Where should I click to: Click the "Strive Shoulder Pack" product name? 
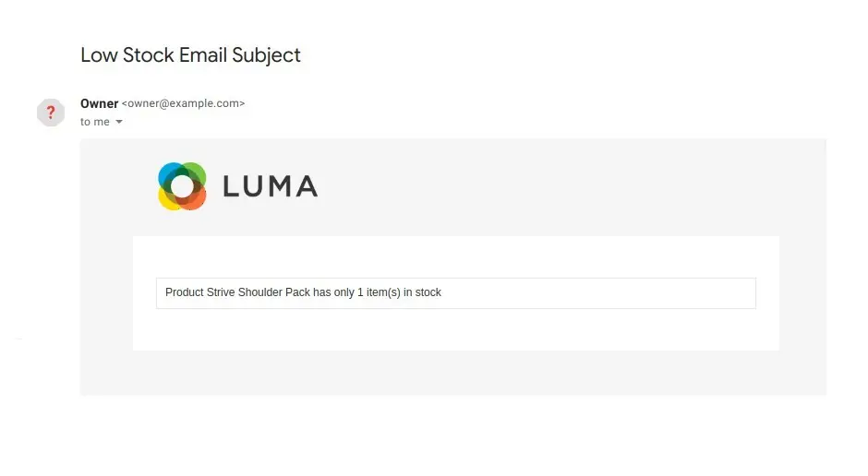[258, 292]
